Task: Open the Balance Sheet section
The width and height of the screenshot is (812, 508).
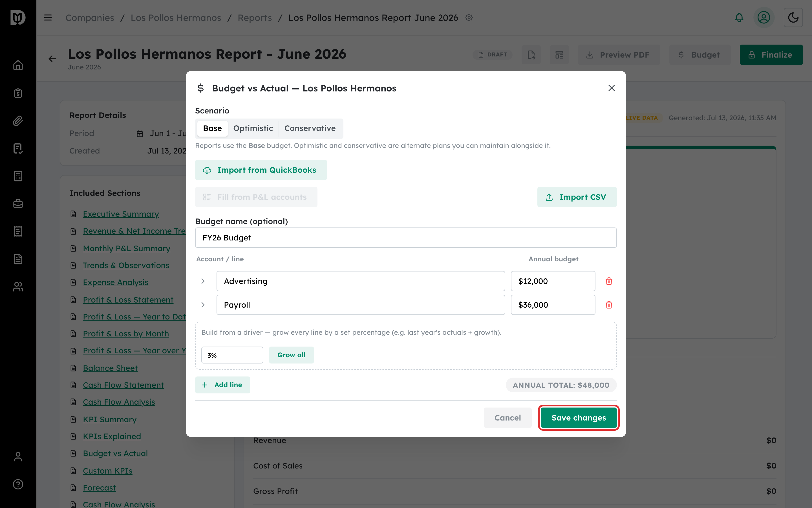Action: 110,368
